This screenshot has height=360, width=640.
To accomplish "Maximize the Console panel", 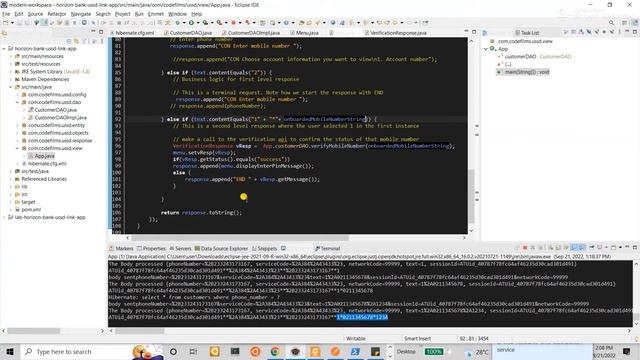I will [x=635, y=247].
